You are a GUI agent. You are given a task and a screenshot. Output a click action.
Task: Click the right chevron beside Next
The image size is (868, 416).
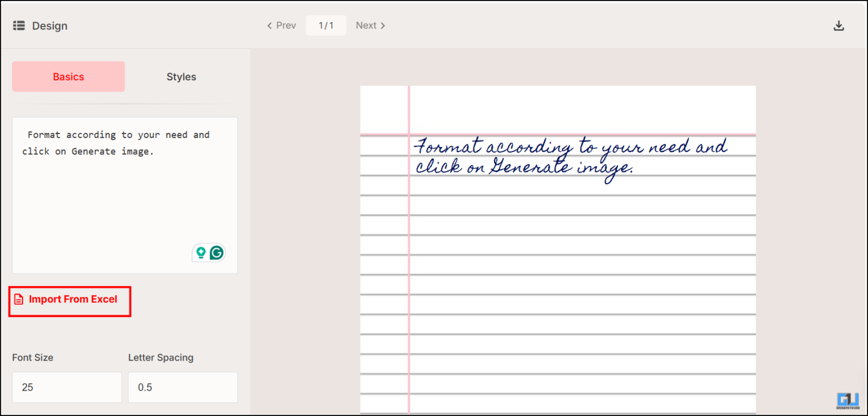pyautogui.click(x=383, y=25)
